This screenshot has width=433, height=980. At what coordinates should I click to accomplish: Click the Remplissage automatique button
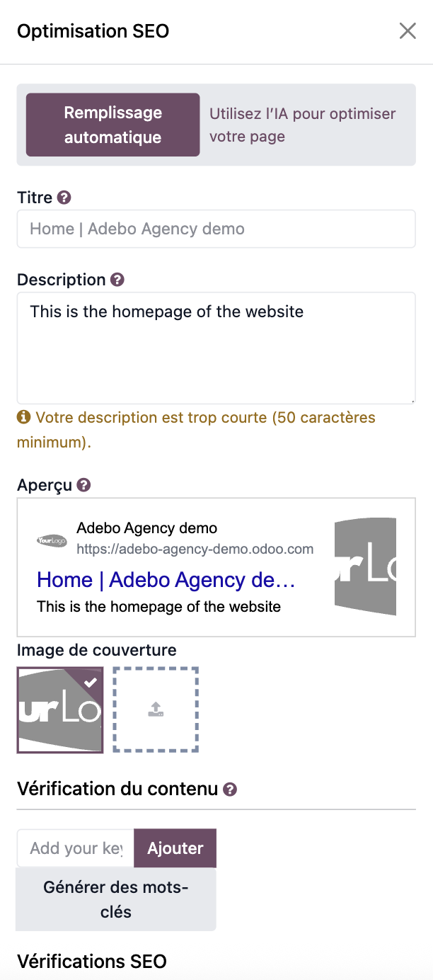[113, 125]
